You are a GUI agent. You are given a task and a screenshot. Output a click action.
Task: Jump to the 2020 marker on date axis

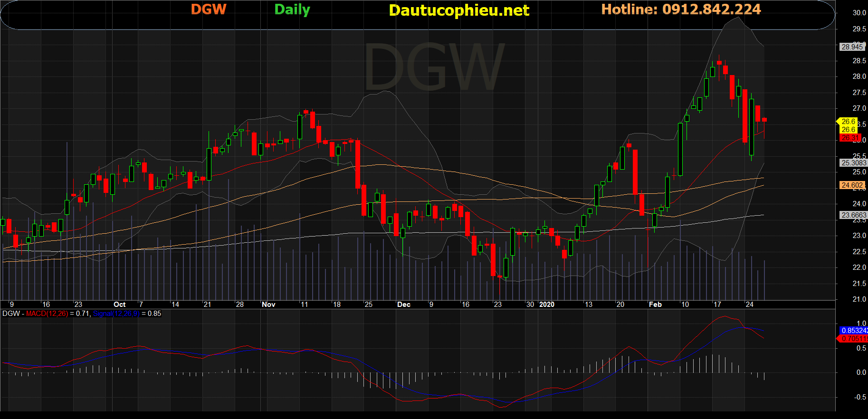[547, 305]
